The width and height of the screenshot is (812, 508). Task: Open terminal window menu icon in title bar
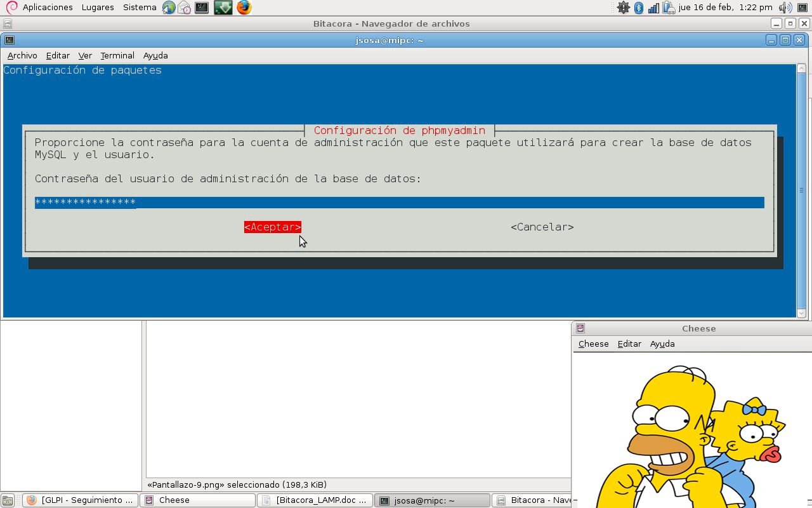10,40
